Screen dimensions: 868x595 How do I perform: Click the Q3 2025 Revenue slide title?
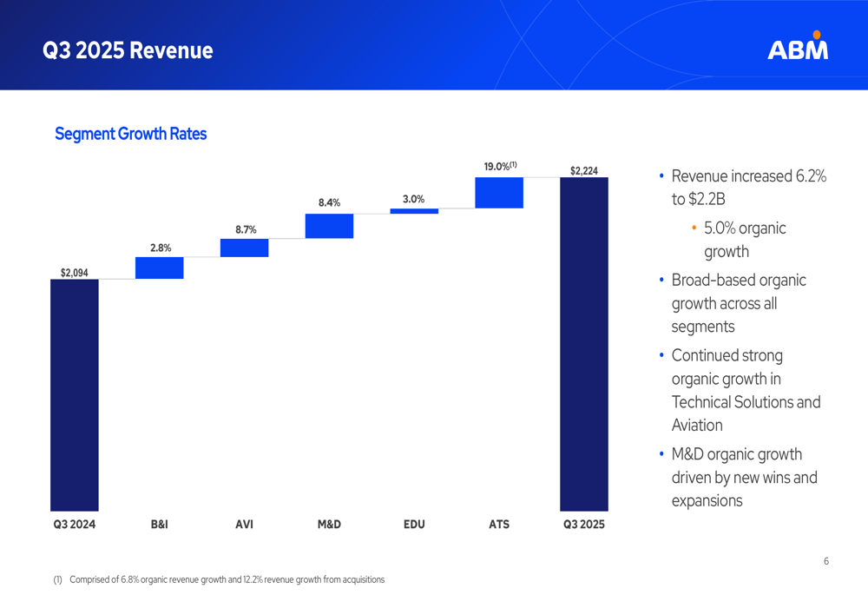[x=128, y=50]
